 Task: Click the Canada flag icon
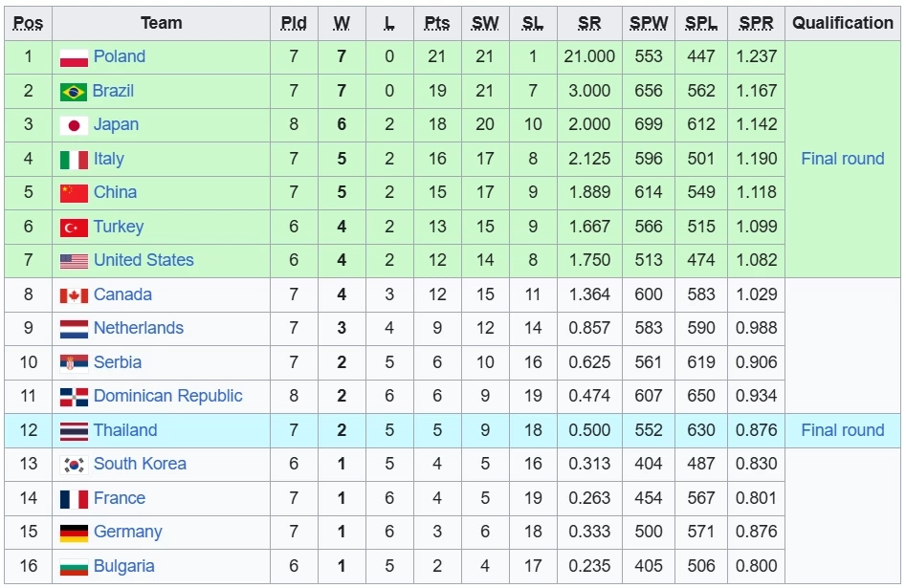[74, 295]
